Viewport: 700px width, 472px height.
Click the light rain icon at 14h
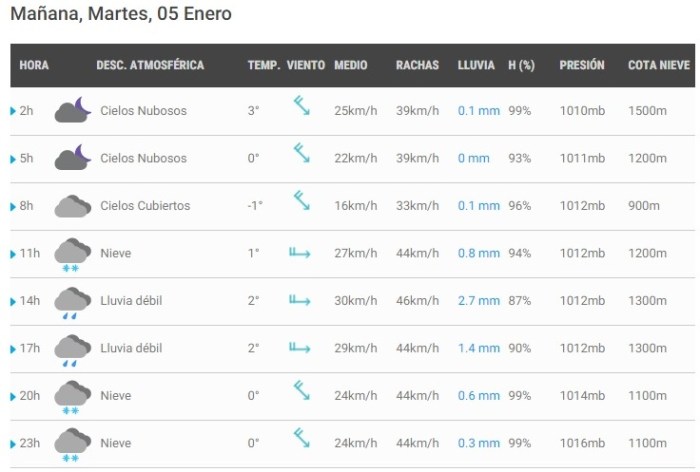72,301
